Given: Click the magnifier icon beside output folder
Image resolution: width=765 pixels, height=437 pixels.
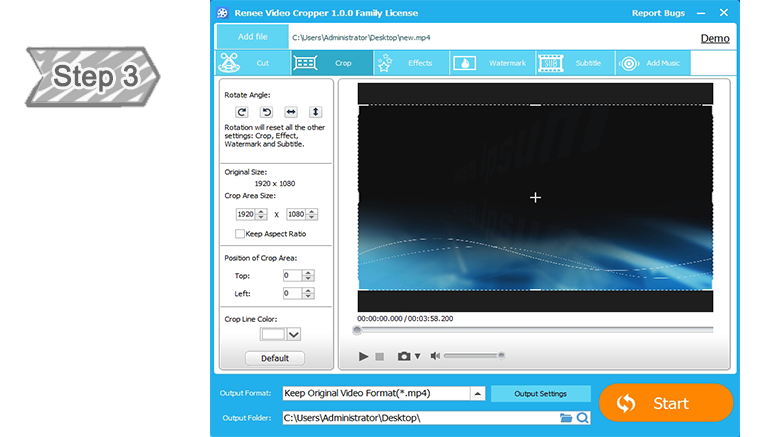Looking at the screenshot, I should (582, 418).
